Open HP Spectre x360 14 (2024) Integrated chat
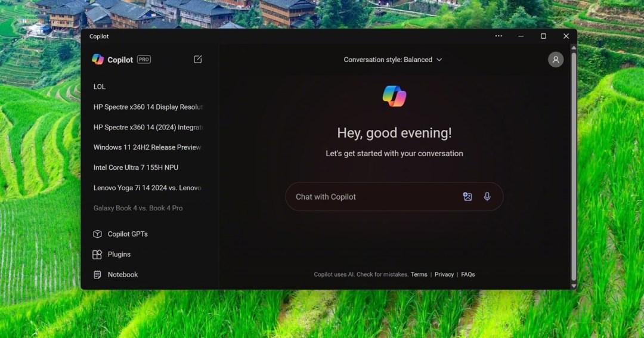 pos(148,128)
